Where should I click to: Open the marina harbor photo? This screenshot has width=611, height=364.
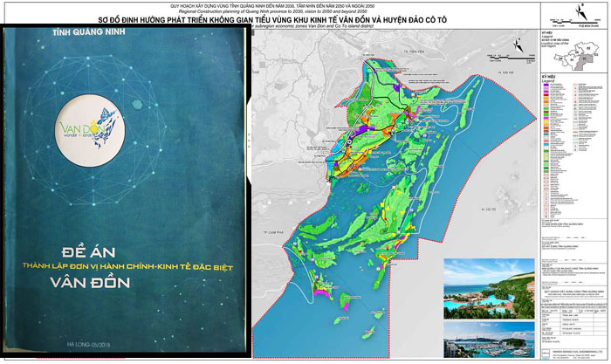click(x=489, y=340)
